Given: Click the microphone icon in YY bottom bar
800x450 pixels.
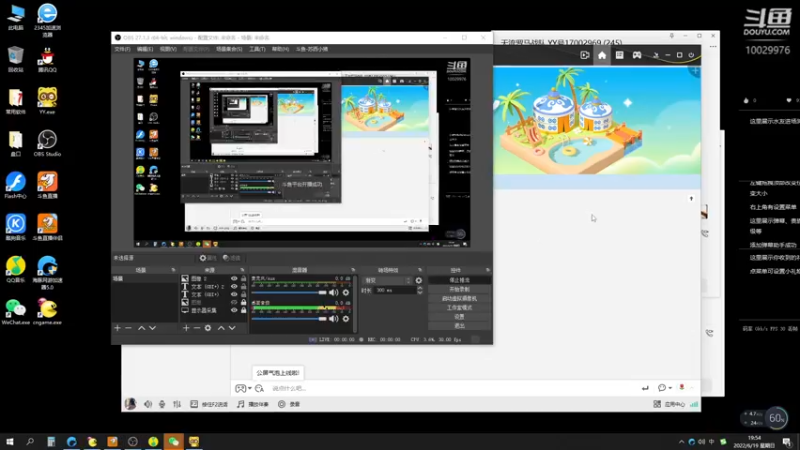Looking at the screenshot, I should tap(162, 404).
